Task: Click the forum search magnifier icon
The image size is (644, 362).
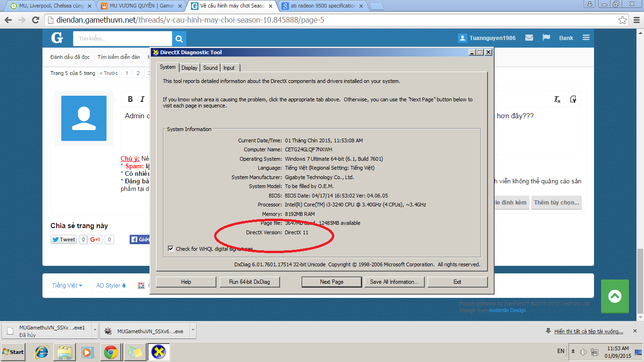Action: [179, 39]
